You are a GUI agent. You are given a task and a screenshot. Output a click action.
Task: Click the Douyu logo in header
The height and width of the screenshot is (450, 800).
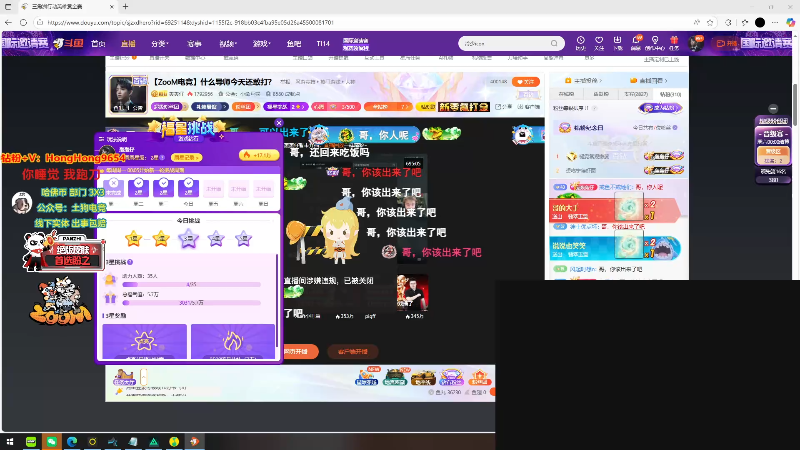coord(68,43)
